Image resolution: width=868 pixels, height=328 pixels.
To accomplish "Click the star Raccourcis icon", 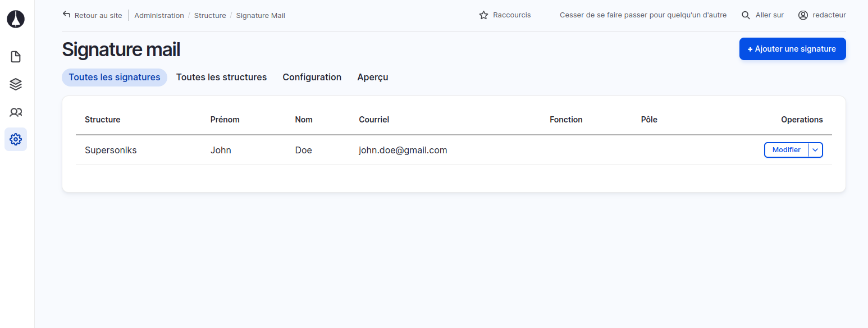I will pos(483,15).
